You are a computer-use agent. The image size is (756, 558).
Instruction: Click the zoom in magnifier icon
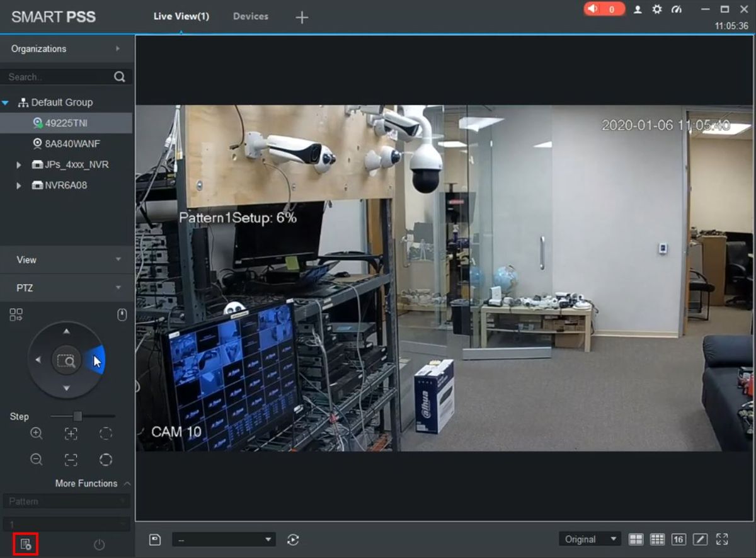[x=37, y=433]
